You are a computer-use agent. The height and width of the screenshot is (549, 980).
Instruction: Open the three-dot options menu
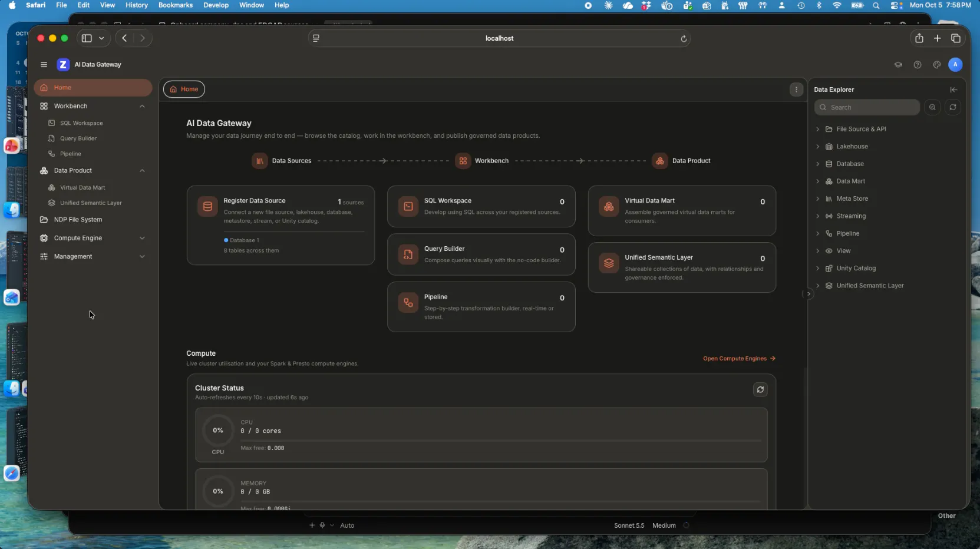[796, 90]
